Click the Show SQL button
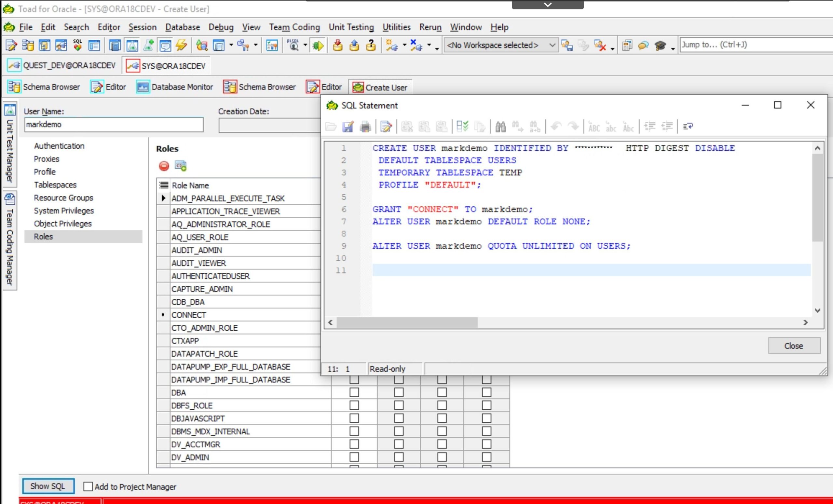The height and width of the screenshot is (504, 833). 47,487
